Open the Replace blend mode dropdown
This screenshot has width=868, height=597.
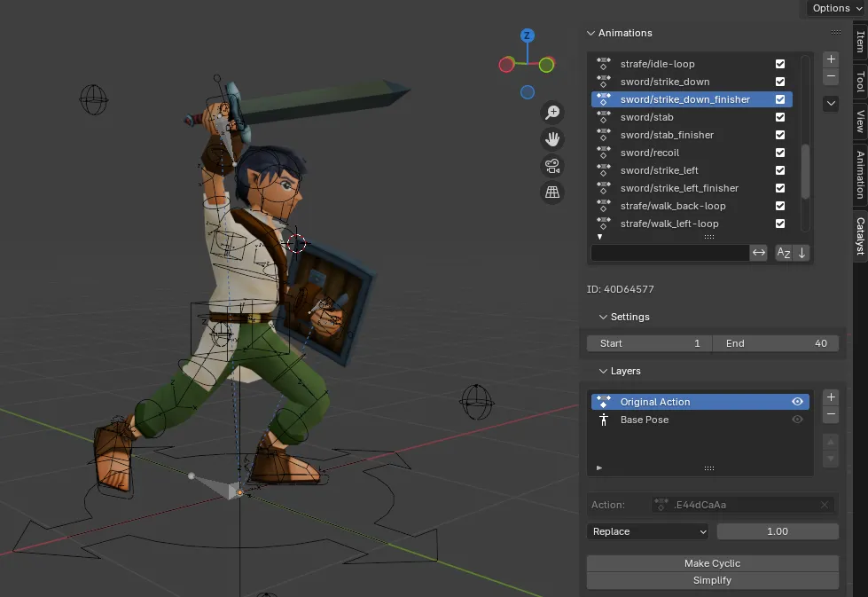click(649, 531)
